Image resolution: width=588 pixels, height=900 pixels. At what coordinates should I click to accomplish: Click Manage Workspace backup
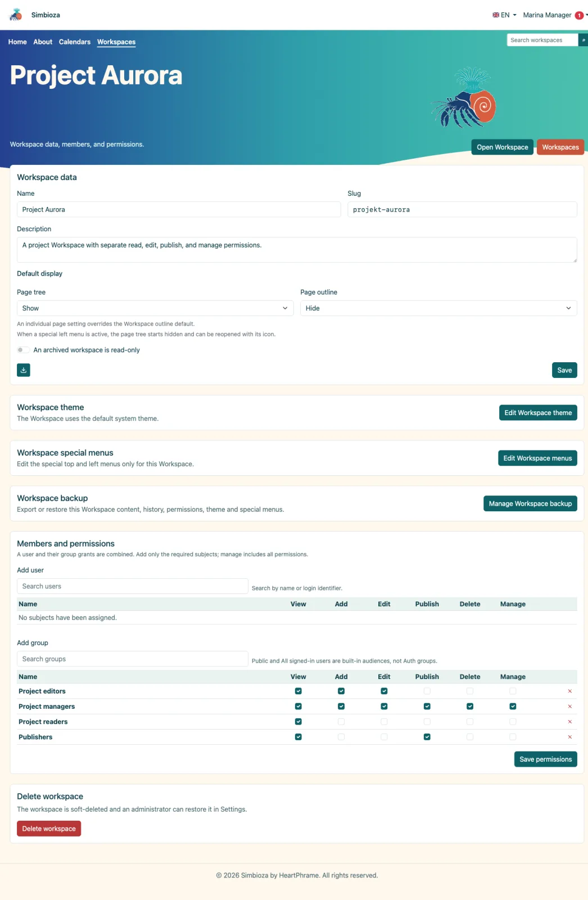[x=530, y=504]
